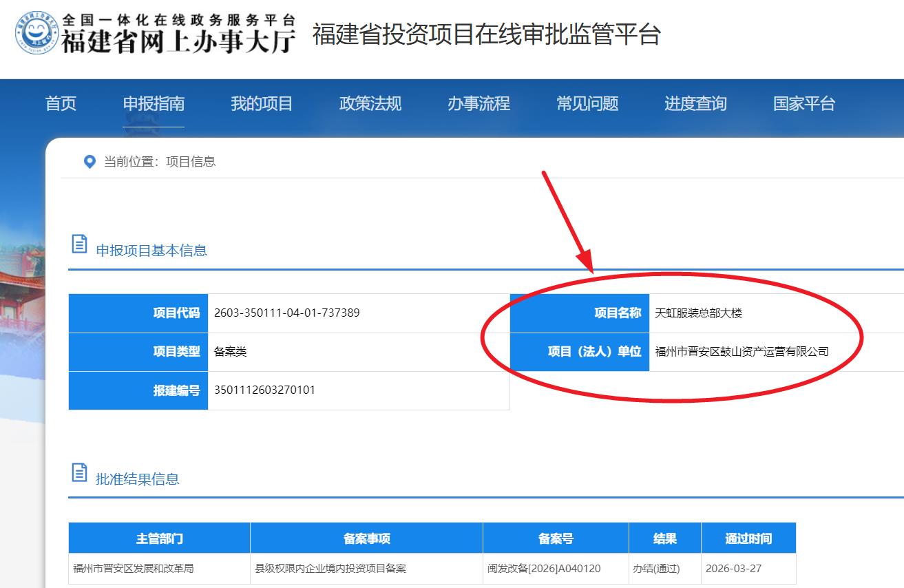Image resolution: width=904 pixels, height=588 pixels.
Task: Click project name 天虹服装总部大楼
Action: [698, 313]
